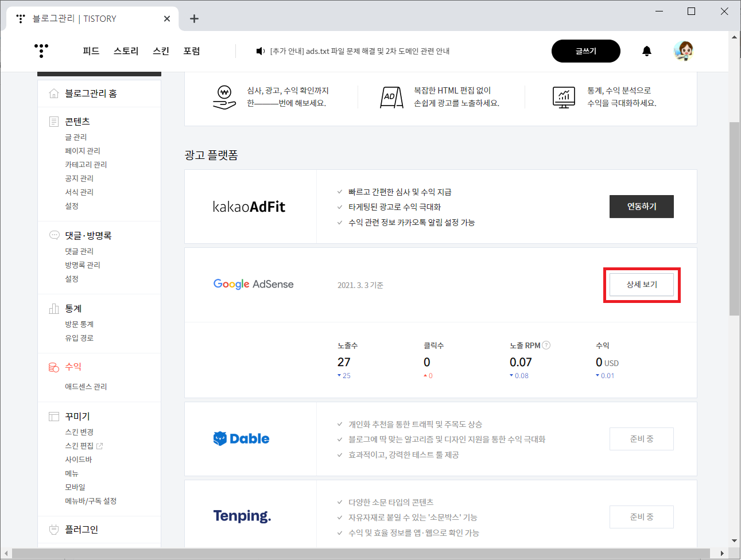The width and height of the screenshot is (741, 560).
Task: Click the 수익 value 0 USD
Action: 607,362
